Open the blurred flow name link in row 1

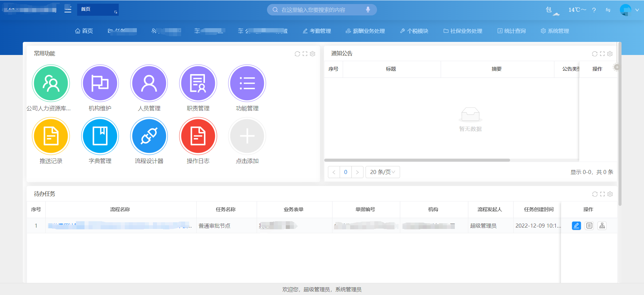[x=120, y=226]
